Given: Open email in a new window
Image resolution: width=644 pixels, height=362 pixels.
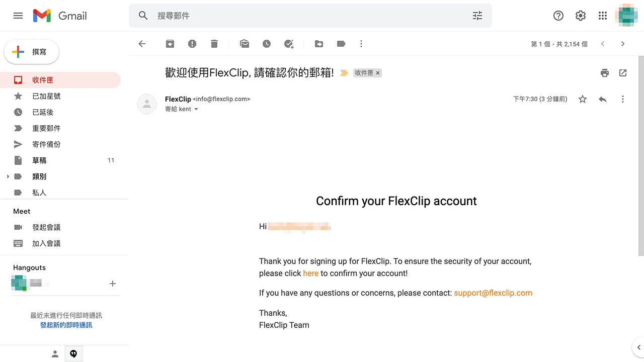Looking at the screenshot, I should click(623, 73).
